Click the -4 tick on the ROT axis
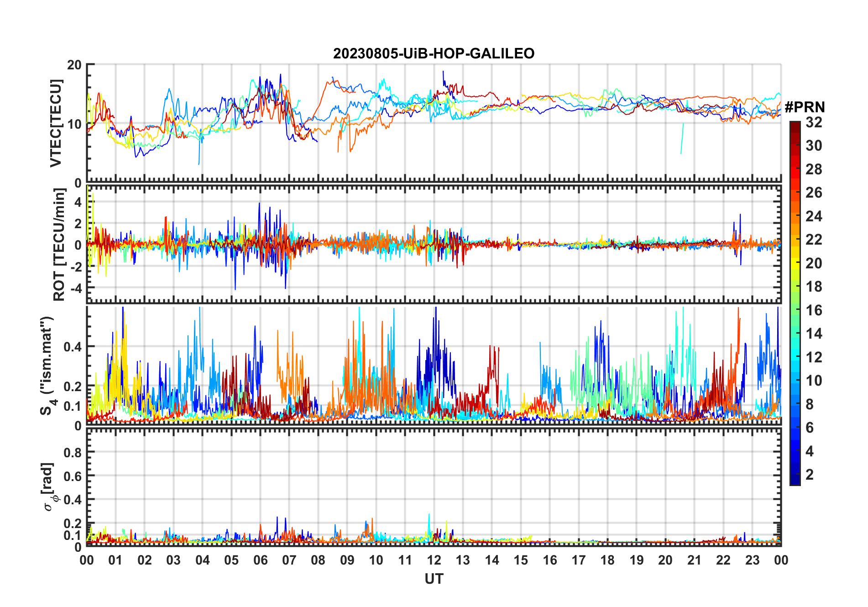The width and height of the screenshot is (868, 607). (x=76, y=288)
